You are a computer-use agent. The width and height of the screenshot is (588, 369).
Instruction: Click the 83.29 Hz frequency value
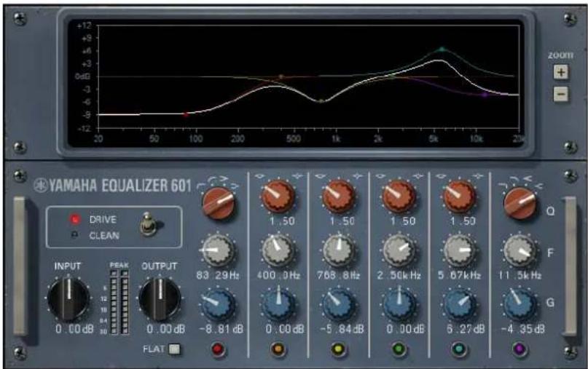tap(218, 275)
